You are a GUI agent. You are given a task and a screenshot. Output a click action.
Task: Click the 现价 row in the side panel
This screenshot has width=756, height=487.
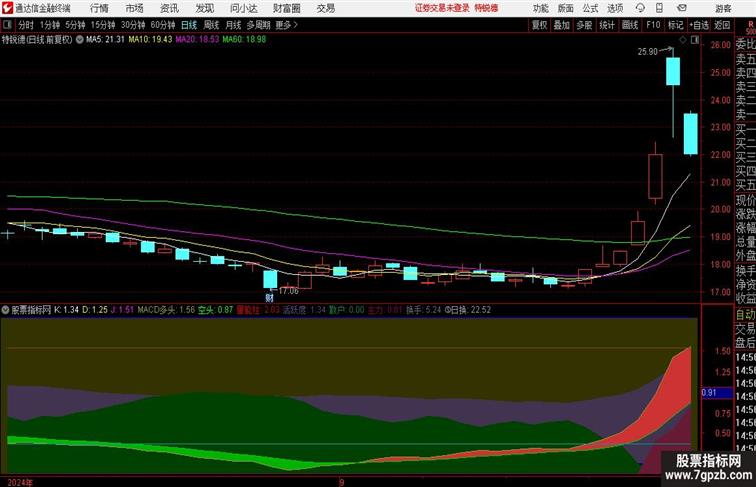coord(745,200)
